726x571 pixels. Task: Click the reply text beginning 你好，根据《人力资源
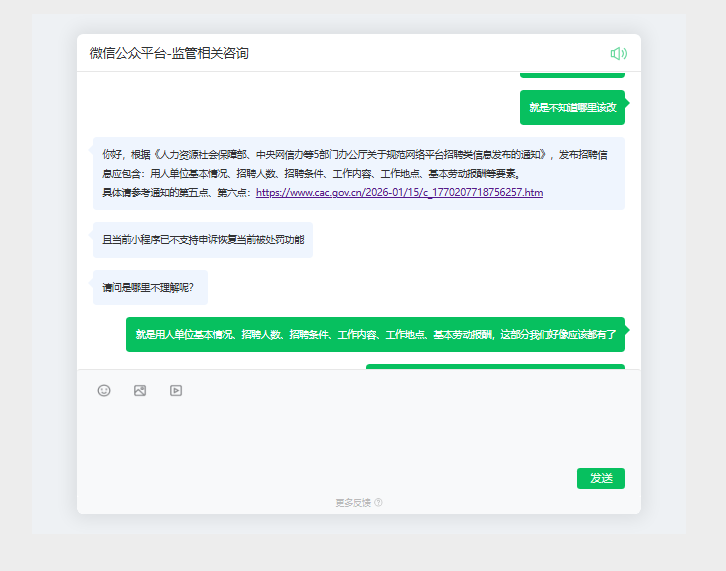359,173
